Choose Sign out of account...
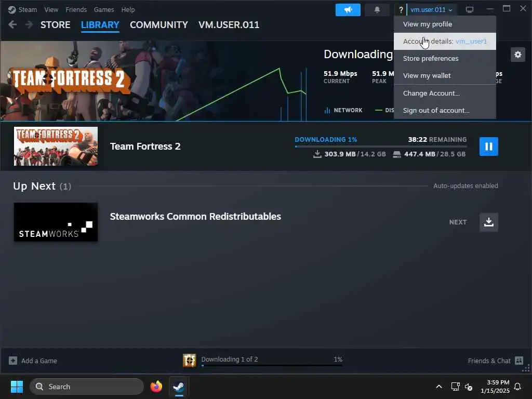 point(445,110)
